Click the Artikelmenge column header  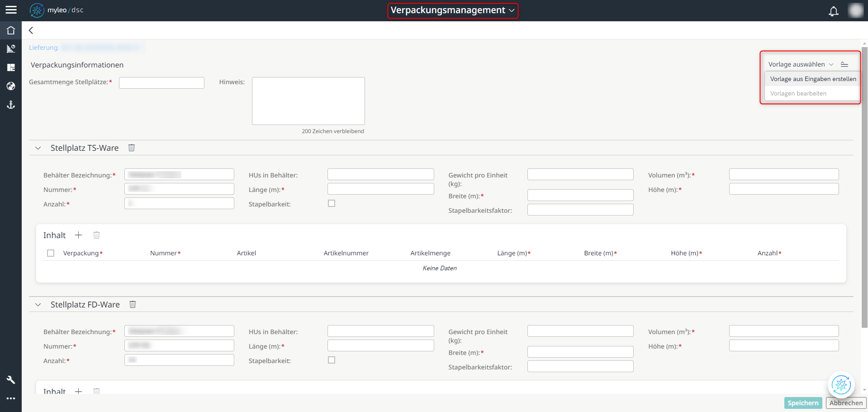[430, 253]
